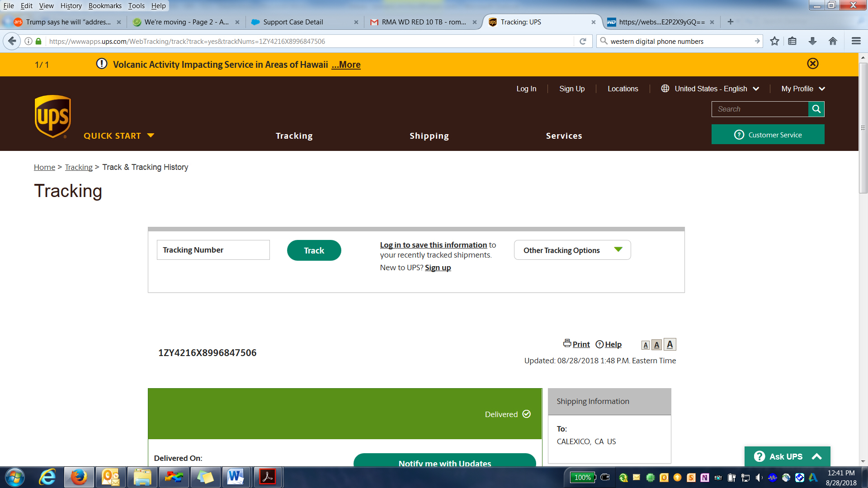Click the globe language icon
868x488 pixels.
(x=665, y=89)
